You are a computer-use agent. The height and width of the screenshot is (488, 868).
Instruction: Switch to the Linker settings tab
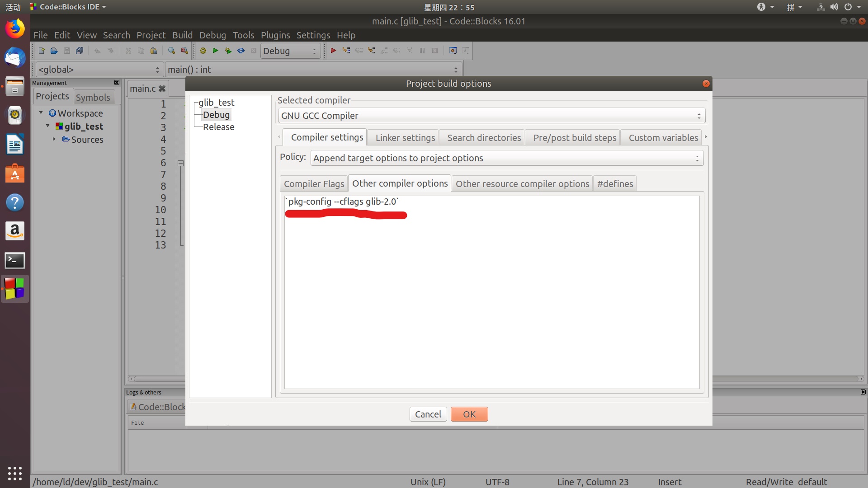coord(405,138)
